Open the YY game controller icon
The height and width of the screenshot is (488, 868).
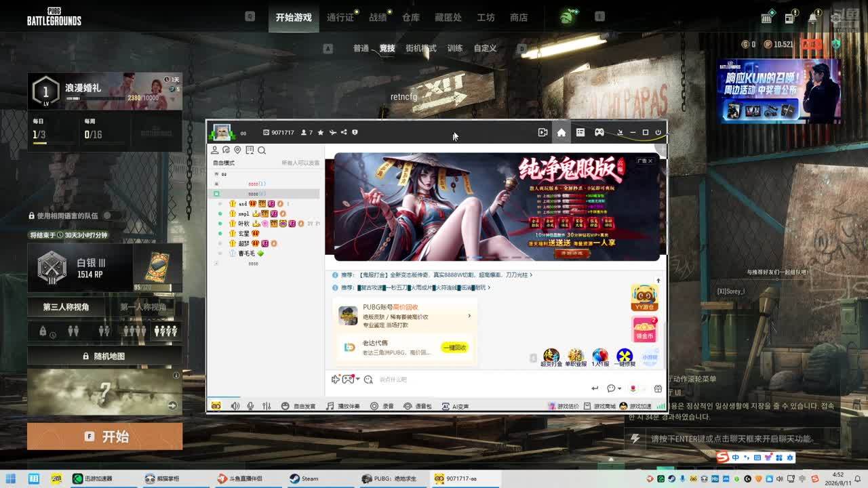tap(599, 132)
